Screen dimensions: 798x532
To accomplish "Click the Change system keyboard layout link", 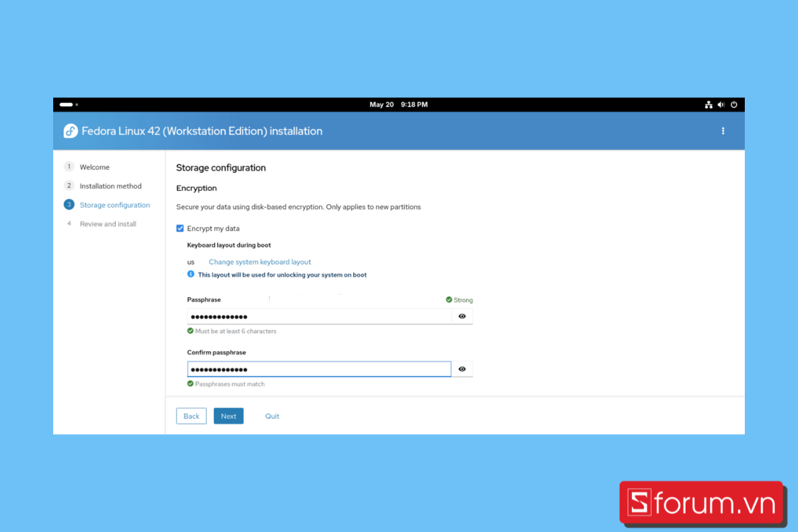I will 260,262.
